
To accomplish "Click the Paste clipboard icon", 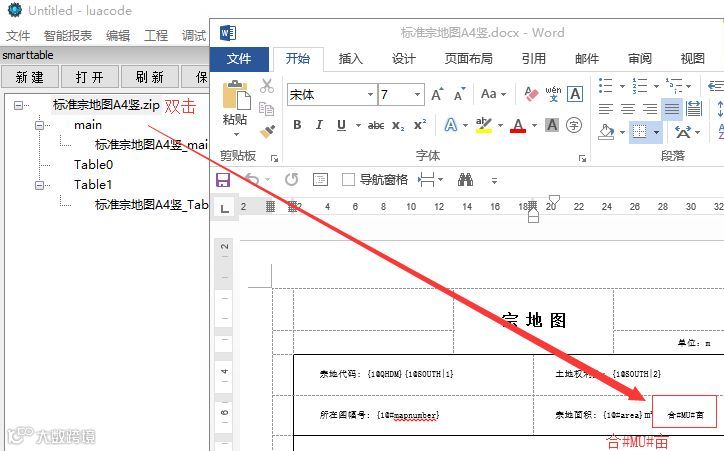I will click(236, 96).
